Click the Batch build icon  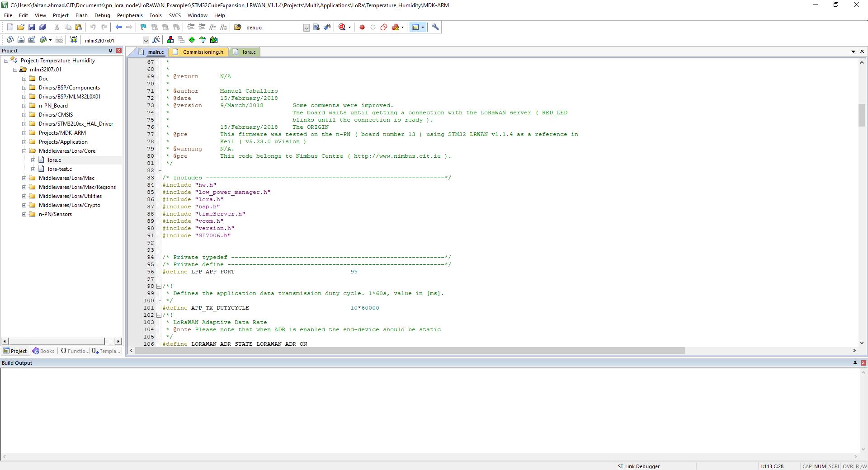tap(43, 40)
